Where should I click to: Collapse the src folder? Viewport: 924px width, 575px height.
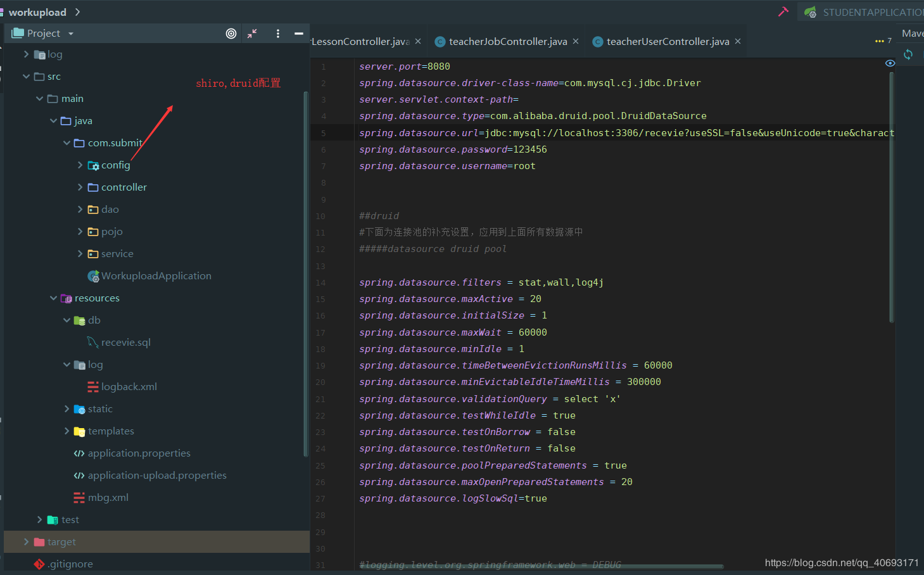26,77
